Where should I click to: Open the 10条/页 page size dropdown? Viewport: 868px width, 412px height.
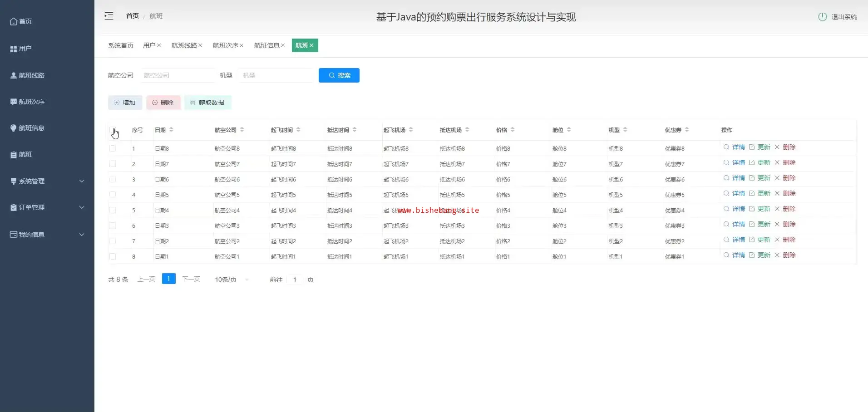tap(232, 280)
